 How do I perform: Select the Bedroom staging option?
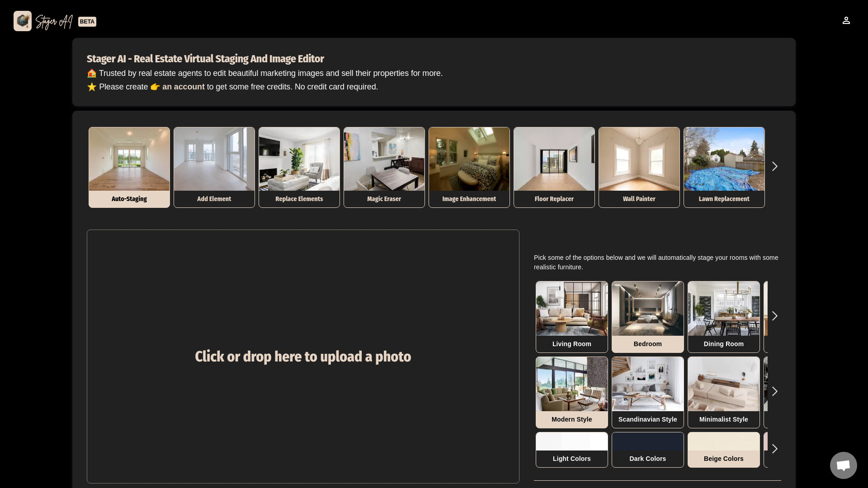click(647, 316)
